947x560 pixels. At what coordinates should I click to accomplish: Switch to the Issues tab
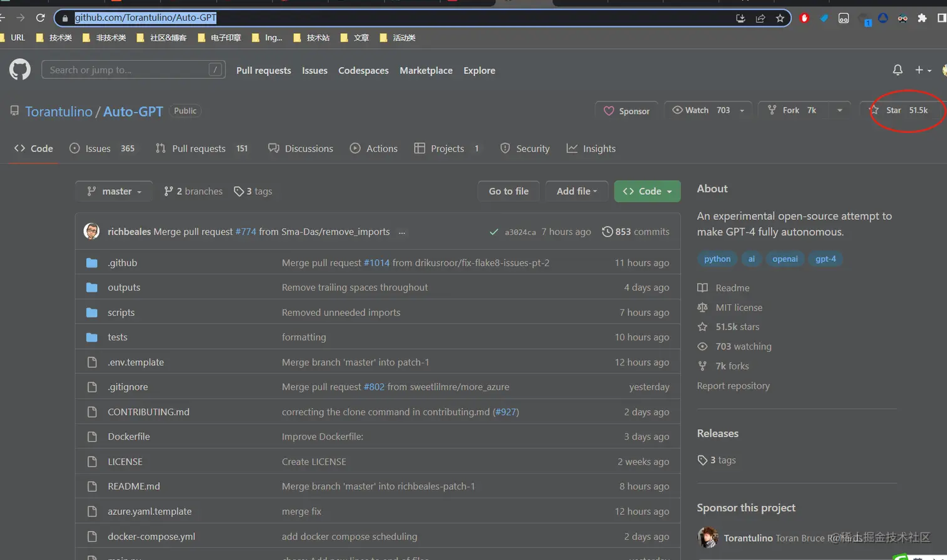click(102, 148)
